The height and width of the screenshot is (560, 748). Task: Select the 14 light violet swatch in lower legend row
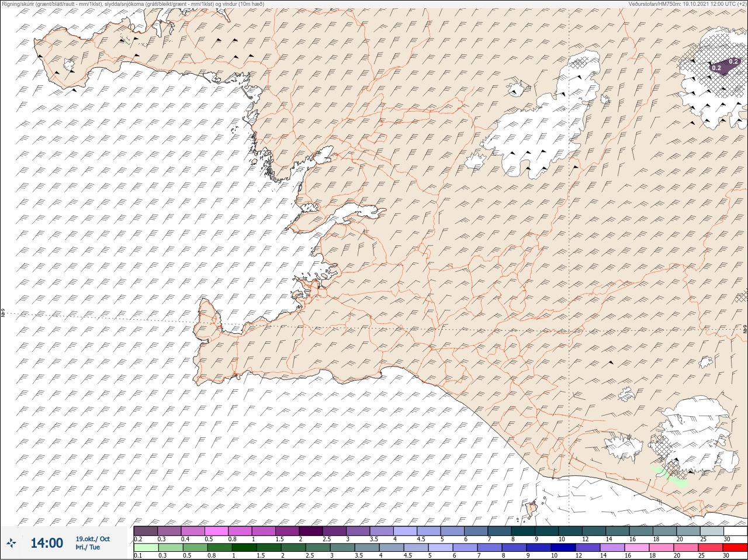pyautogui.click(x=612, y=548)
